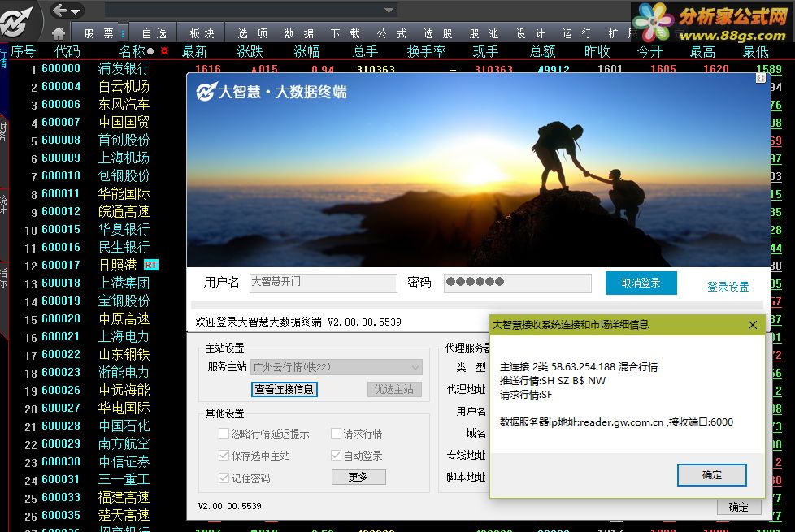Click the 更多 button
Screen dimensions: 795x532
(358, 477)
